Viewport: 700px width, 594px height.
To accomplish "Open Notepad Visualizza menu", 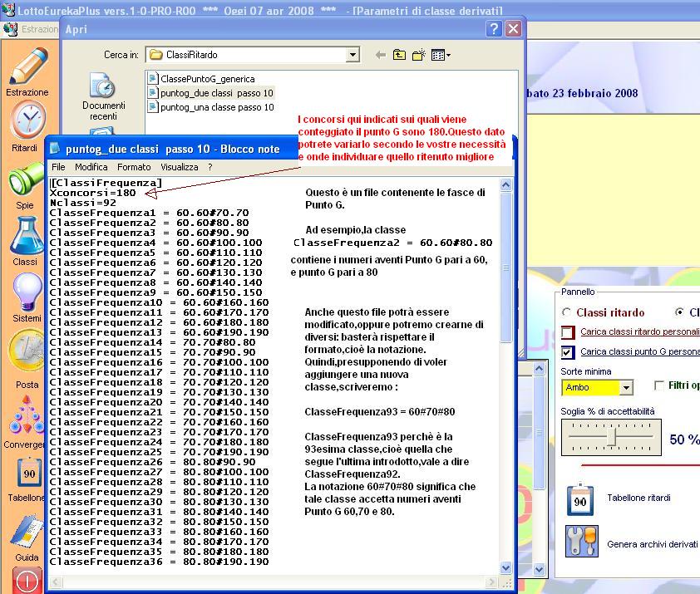I will point(179,167).
